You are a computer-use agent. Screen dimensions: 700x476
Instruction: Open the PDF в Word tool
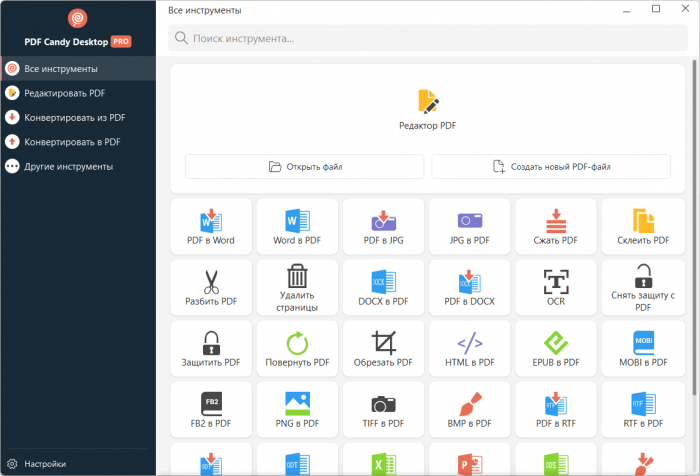tap(211, 227)
